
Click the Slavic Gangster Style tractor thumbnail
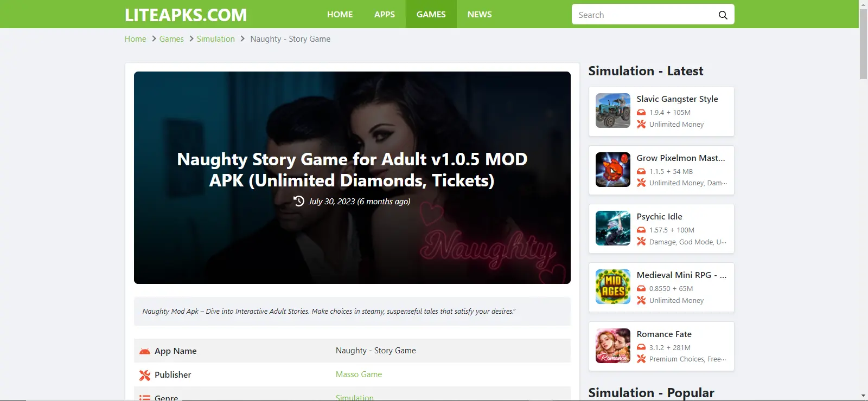tap(613, 111)
